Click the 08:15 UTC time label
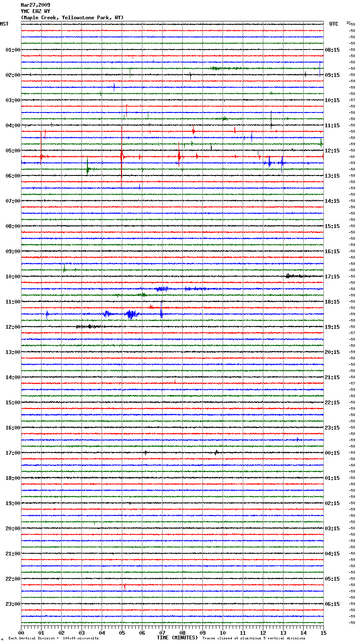This screenshot has width=357, height=644. click(x=332, y=50)
